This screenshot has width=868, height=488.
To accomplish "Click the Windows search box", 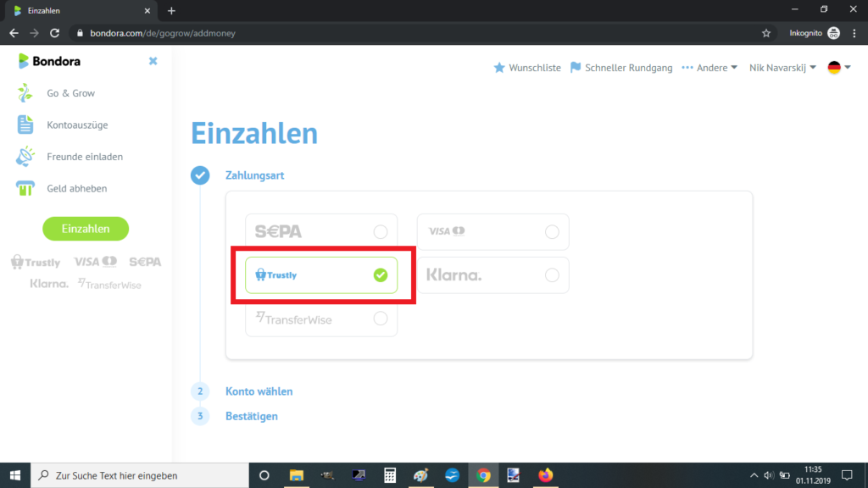I will pyautogui.click(x=140, y=475).
